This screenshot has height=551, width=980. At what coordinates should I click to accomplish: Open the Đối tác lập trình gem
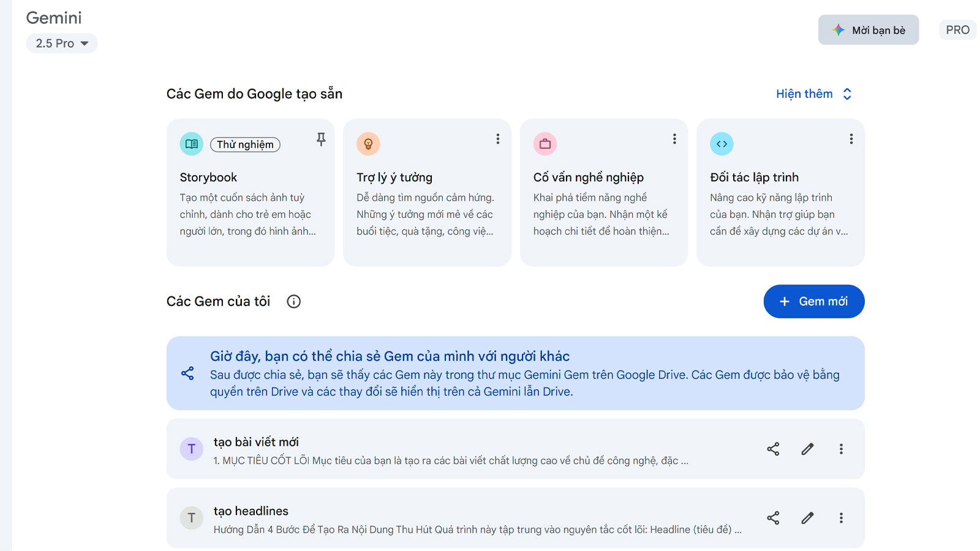[780, 192]
